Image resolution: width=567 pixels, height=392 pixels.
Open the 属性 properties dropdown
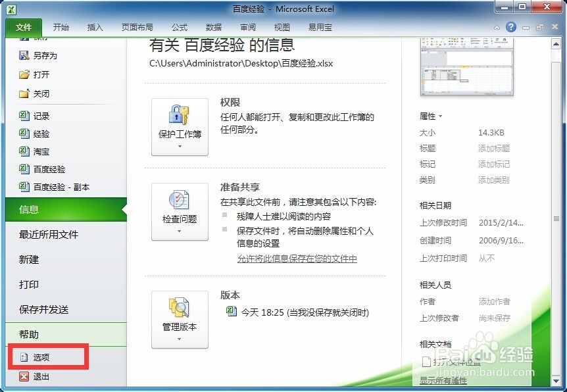tap(431, 116)
